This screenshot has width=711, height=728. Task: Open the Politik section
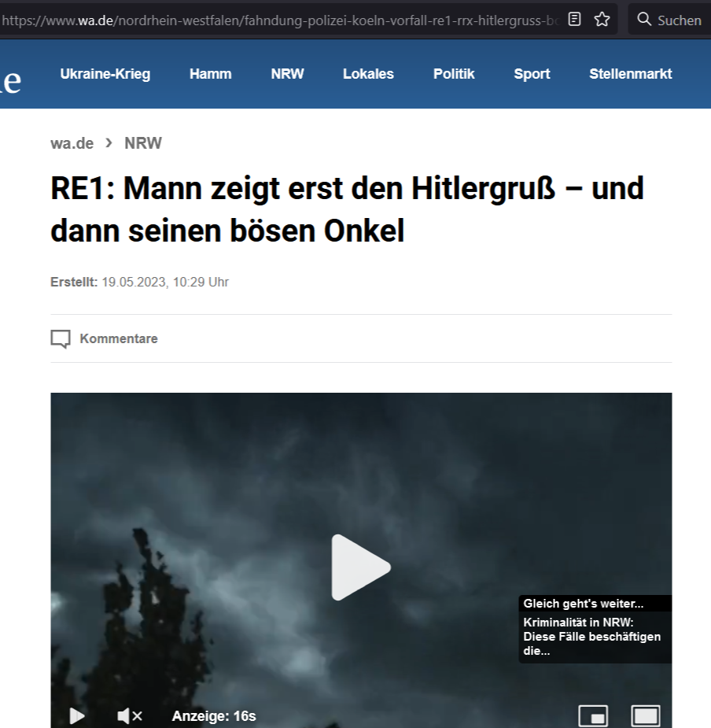pos(454,74)
